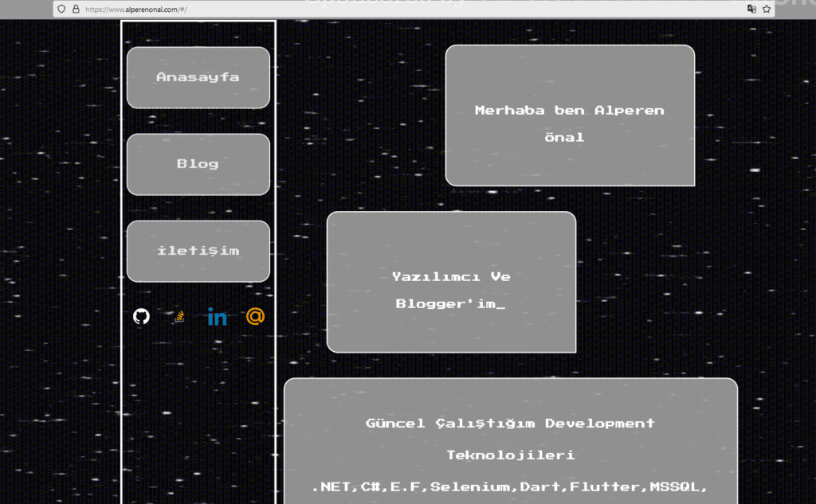The width and height of the screenshot is (816, 504).
Task: Click the '.NET,C#,E.F,Selenium,Dart,Flutter,MSSQL,' text line
Action: click(510, 486)
